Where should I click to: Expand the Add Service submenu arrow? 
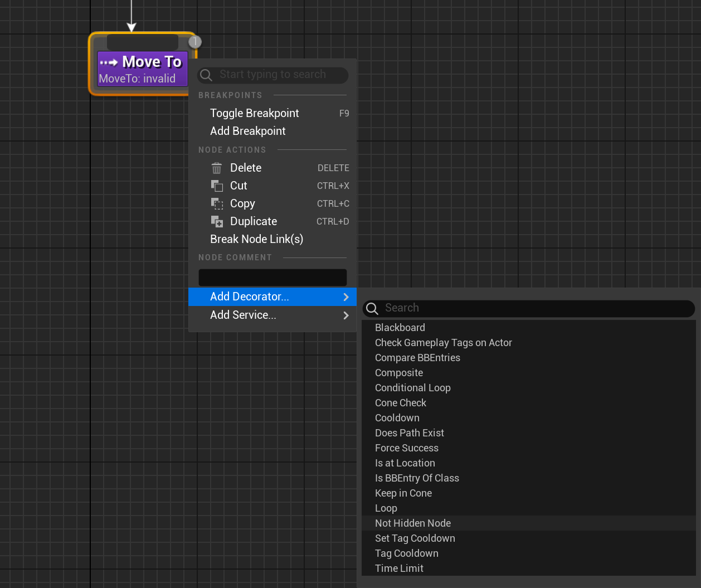coord(345,315)
